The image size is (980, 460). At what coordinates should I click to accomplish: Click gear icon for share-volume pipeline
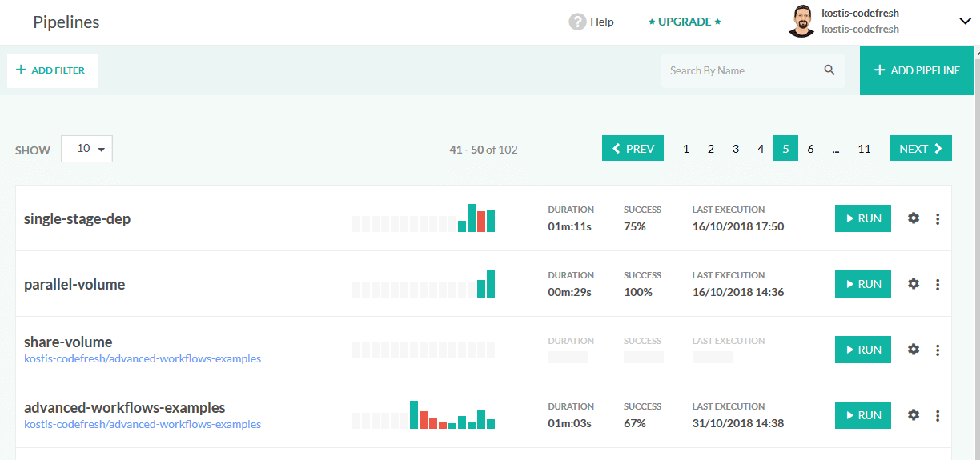pos(914,350)
